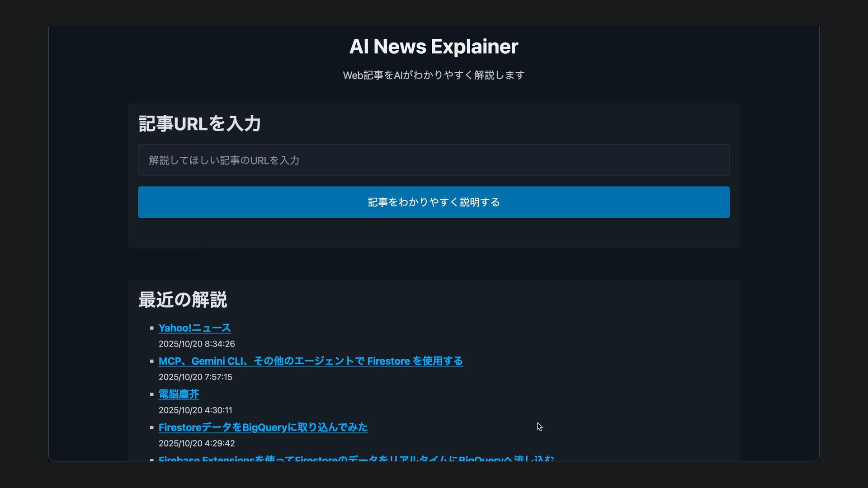Click the 2025/10/20 7:57:15 timestamp
868x488 pixels.
195,377
